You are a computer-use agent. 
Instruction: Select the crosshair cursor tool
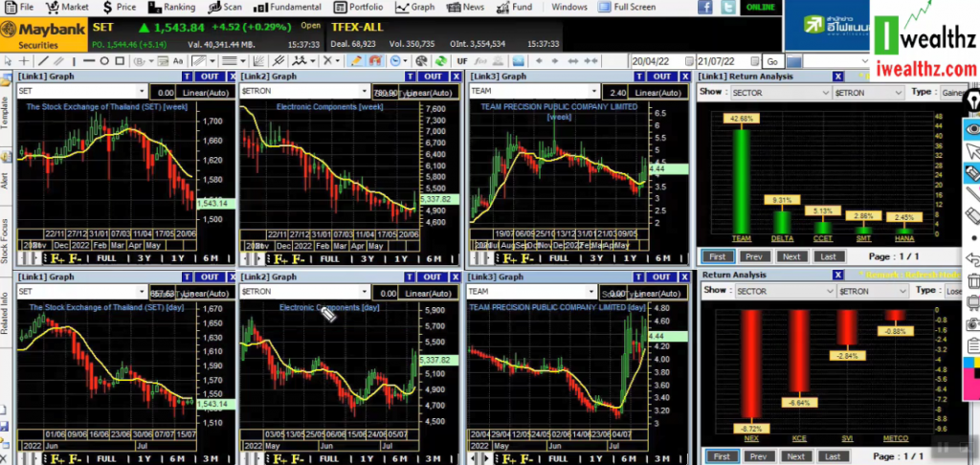pos(24,60)
